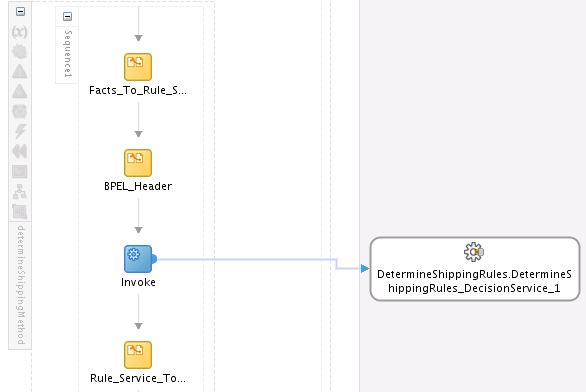Click the vertical 'determineShippingMethod' scope label
This screenshot has width=586, height=392.
pos(21,285)
